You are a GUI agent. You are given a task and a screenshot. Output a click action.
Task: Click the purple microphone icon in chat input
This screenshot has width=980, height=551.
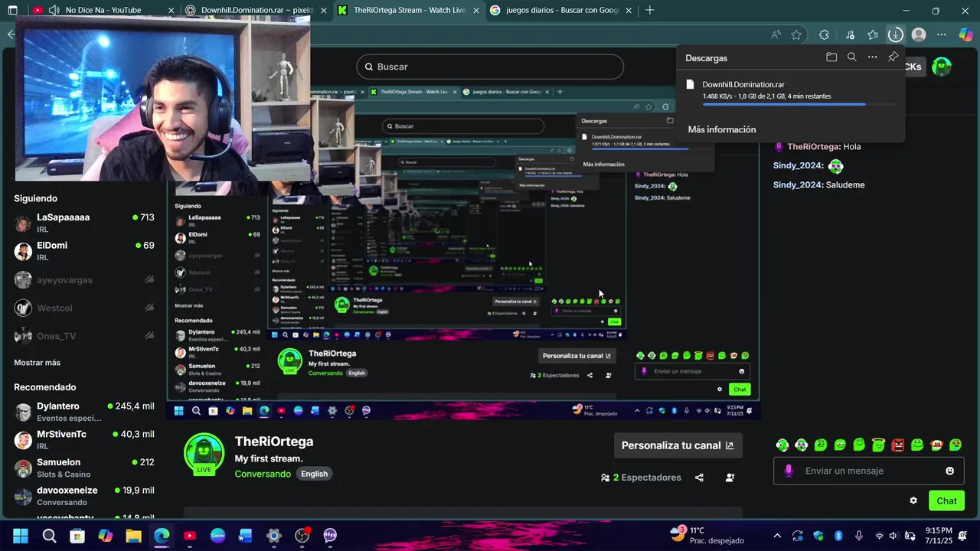point(789,471)
